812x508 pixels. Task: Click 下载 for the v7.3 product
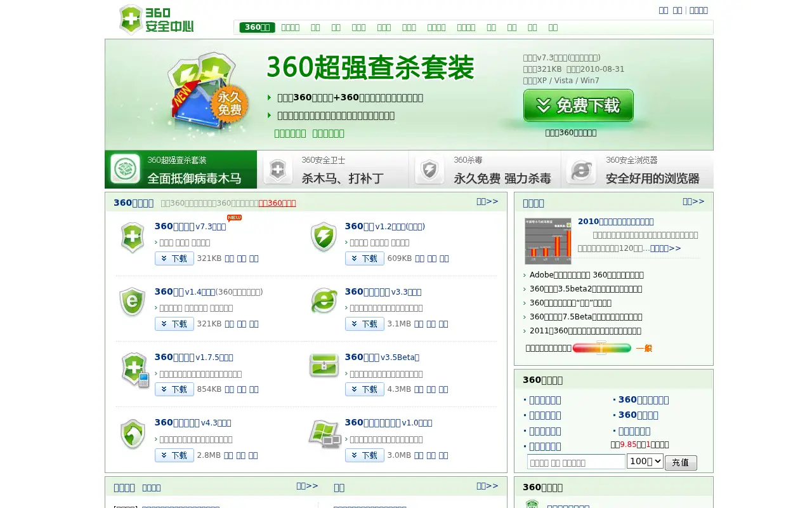tap(174, 258)
